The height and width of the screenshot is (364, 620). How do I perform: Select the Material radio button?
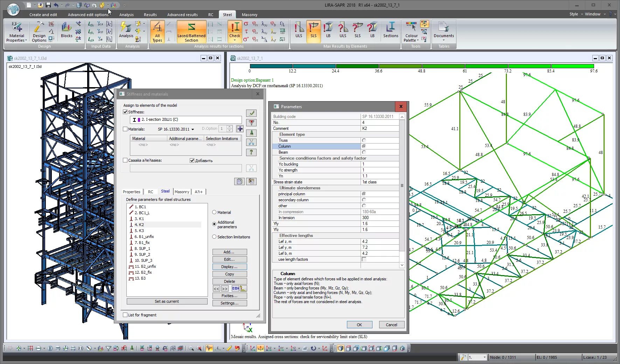click(x=214, y=212)
